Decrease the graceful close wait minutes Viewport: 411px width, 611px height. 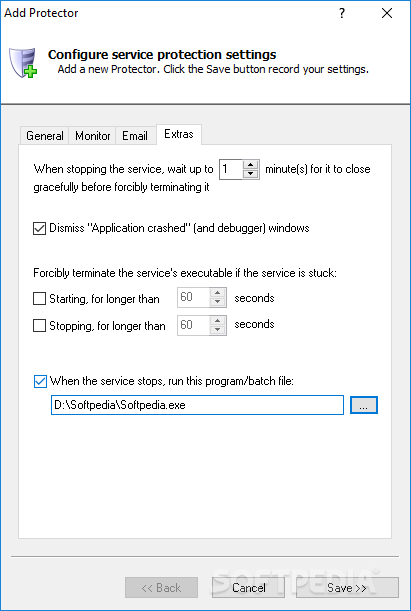coord(251,174)
